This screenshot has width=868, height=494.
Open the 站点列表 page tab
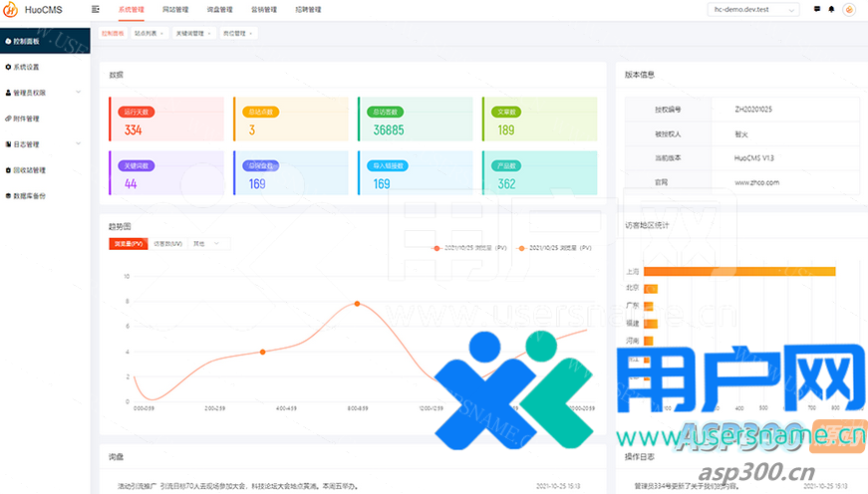(147, 33)
